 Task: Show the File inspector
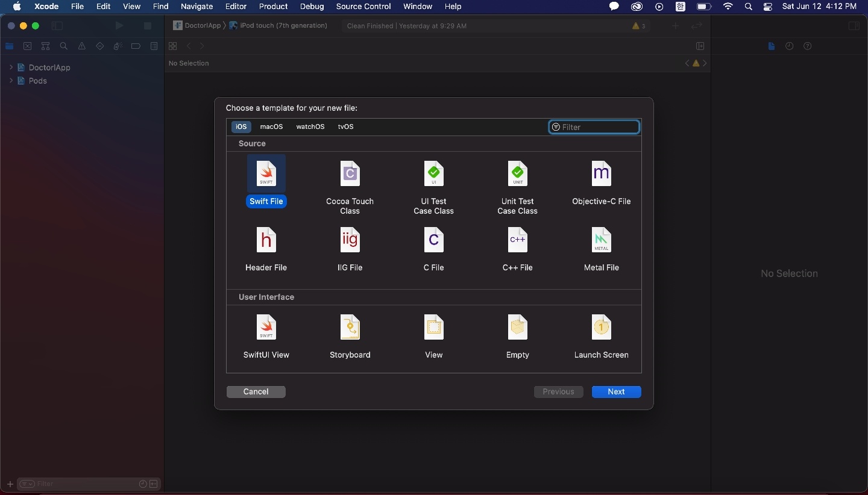click(x=771, y=46)
